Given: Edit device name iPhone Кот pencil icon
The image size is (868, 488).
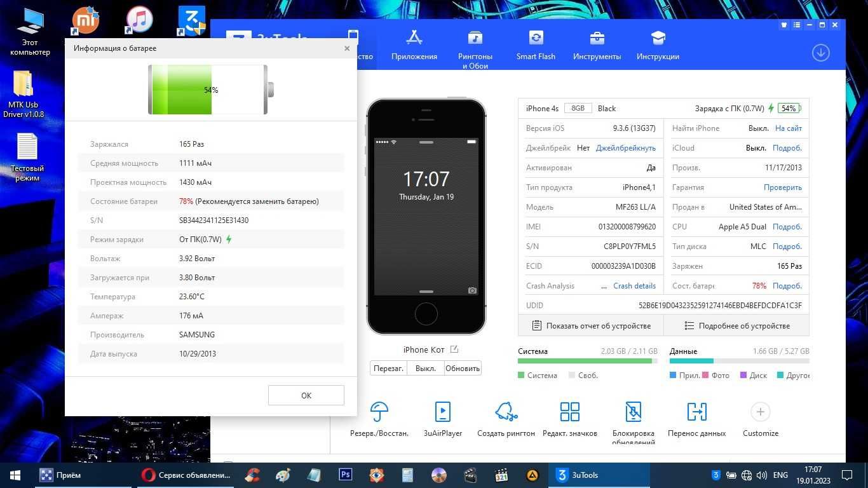Looking at the screenshot, I should [x=454, y=349].
